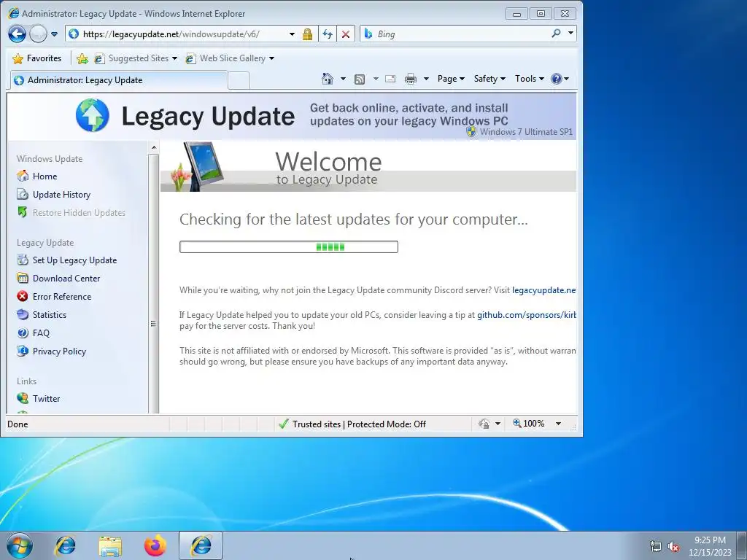Screen dimensions: 747x560
Task: Open Update History link
Action: coord(61,194)
